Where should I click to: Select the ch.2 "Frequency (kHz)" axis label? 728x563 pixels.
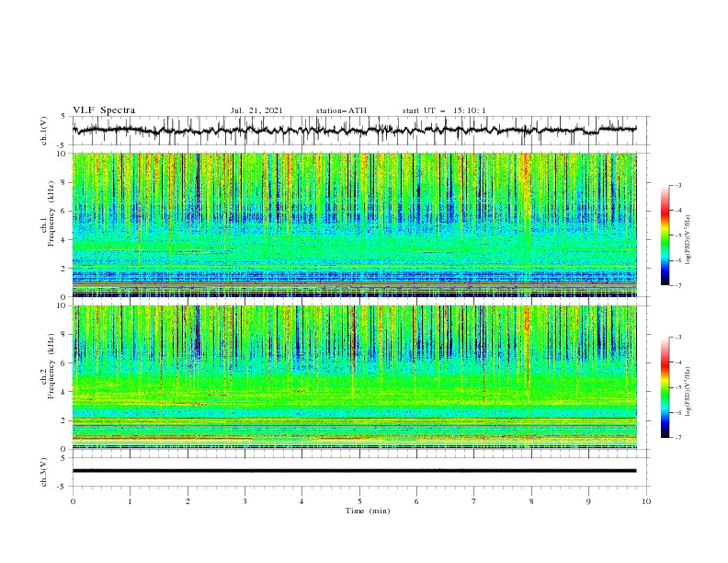point(51,365)
